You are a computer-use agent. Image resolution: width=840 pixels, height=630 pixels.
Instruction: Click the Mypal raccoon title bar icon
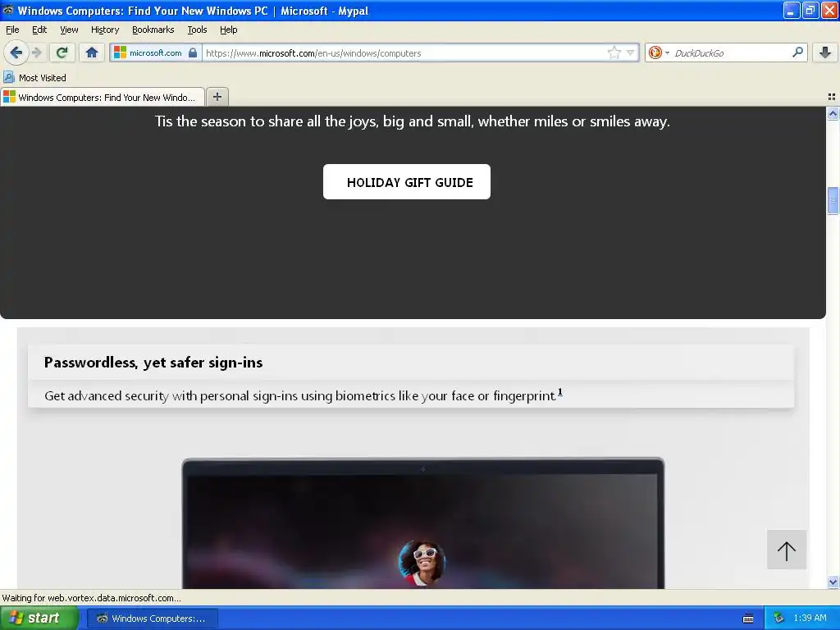coord(7,10)
